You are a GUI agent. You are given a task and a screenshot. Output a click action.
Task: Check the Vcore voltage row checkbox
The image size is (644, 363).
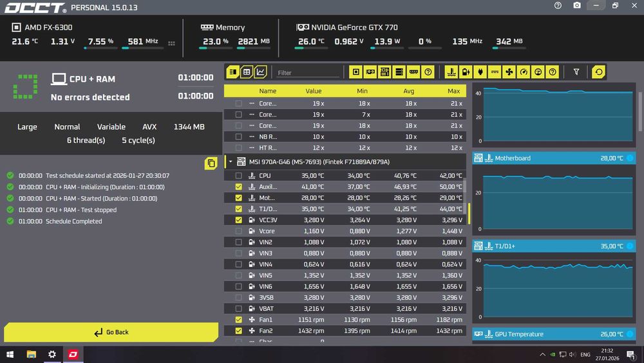tap(238, 231)
